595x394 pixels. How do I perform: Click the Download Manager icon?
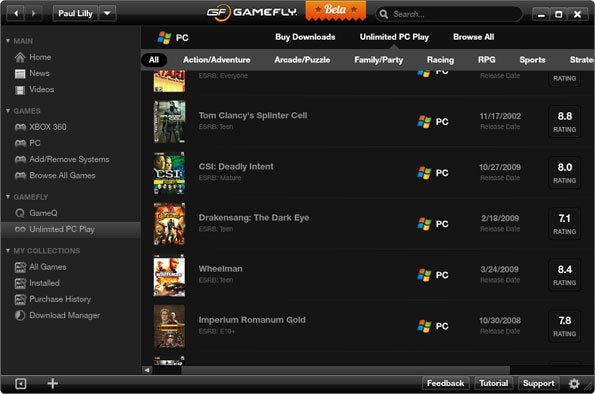click(20, 315)
